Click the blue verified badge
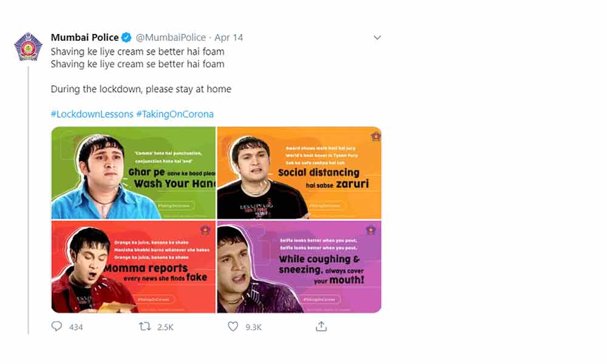This screenshot has height=364, width=607. tap(127, 38)
